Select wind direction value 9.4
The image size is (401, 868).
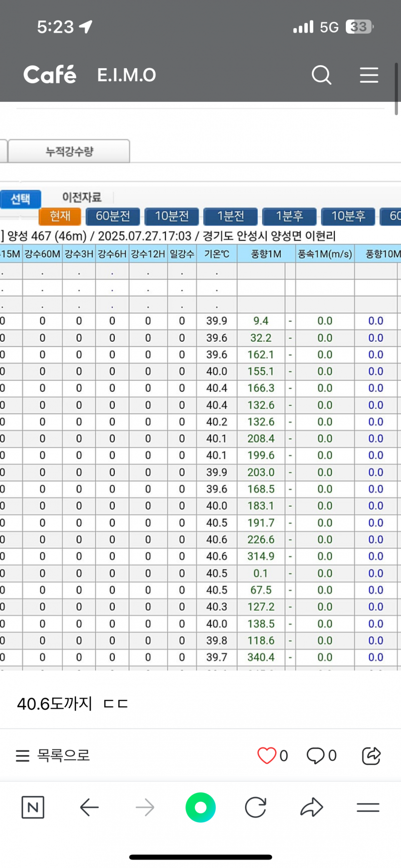[x=261, y=321]
